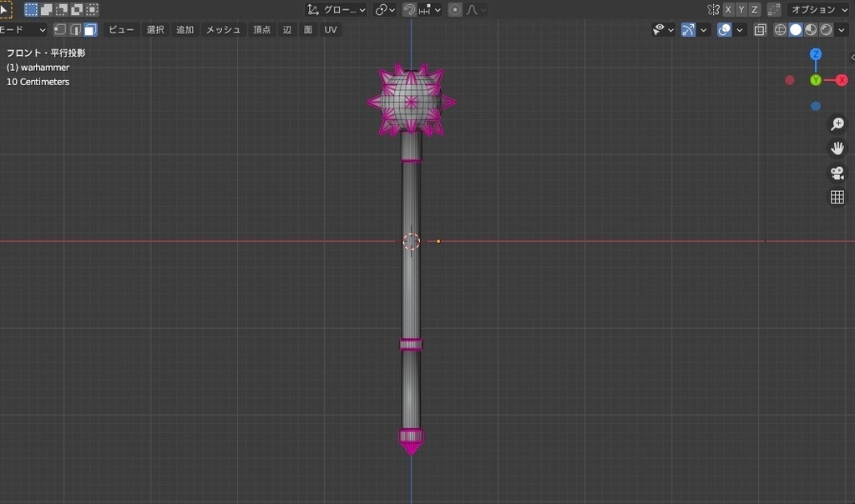Open the ビュー menu

121,29
